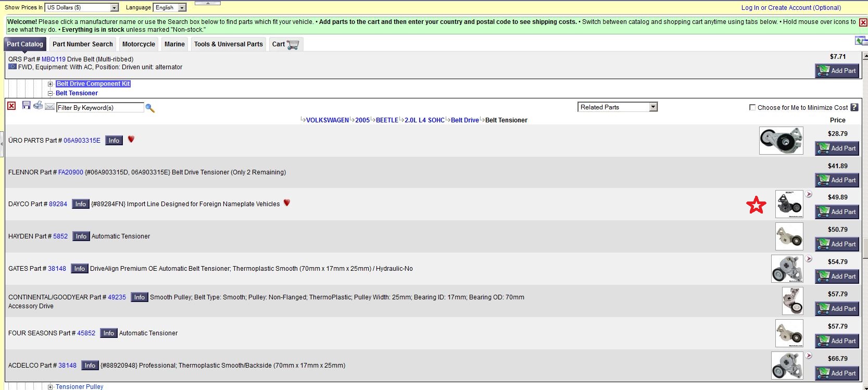This screenshot has height=390, width=868.
Task: Dismiss the welcome message banner
Action: click(863, 22)
